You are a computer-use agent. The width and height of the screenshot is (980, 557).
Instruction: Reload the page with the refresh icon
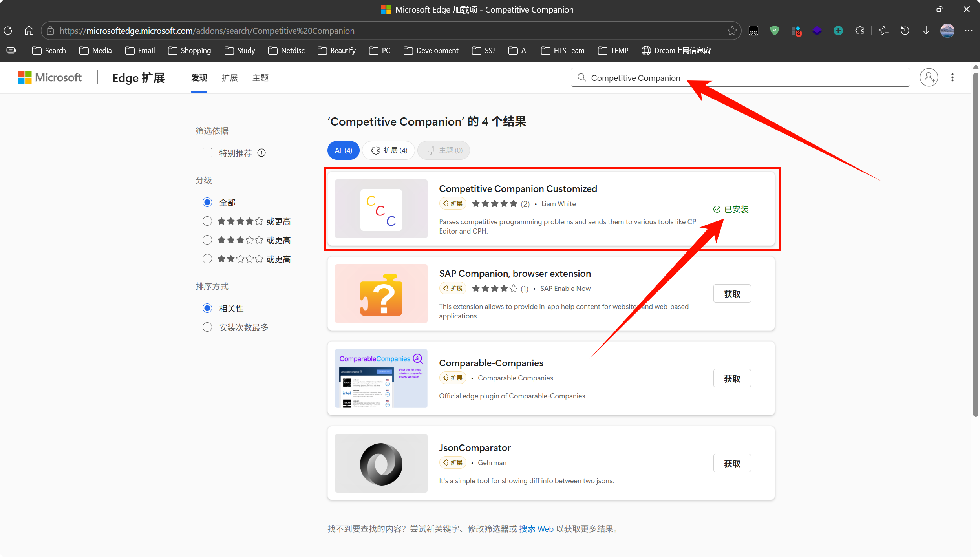tap(8, 31)
